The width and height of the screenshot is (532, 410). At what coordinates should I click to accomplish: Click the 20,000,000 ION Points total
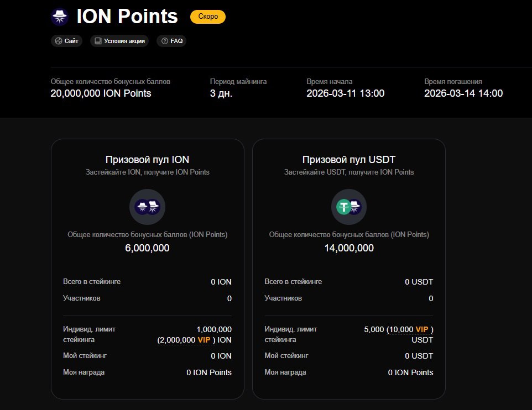[101, 93]
